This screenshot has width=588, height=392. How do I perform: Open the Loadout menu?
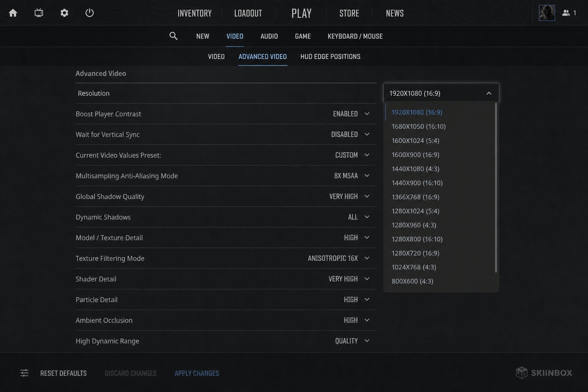(248, 13)
